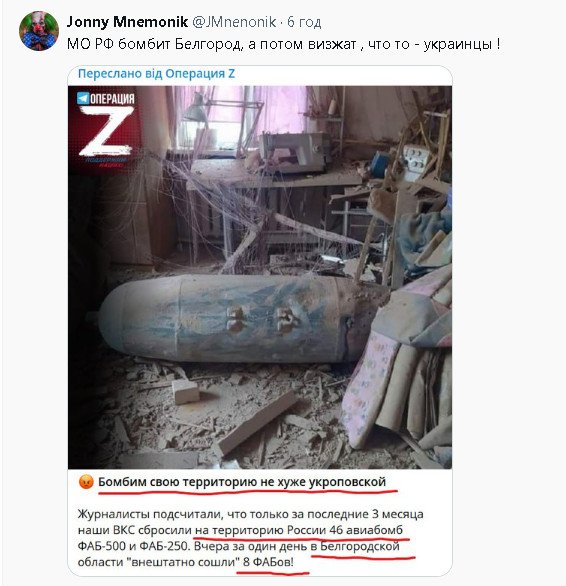Open the Переслано від Операция Z link
This screenshot has height=586, width=566.
coord(156,74)
